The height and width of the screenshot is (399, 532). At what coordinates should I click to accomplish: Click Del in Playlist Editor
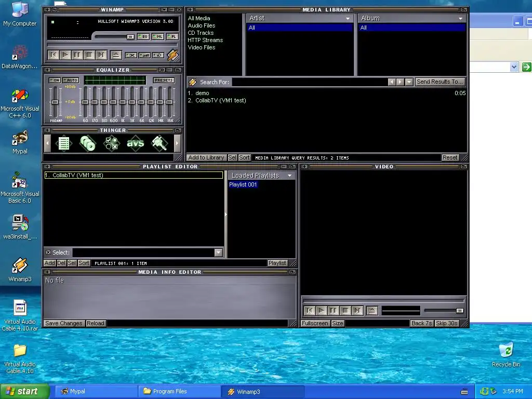(61, 263)
